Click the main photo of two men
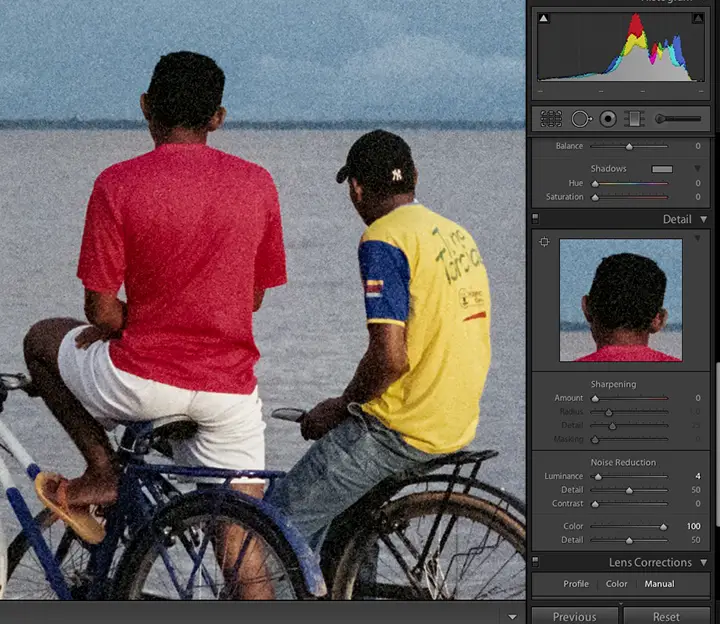The width and height of the screenshot is (720, 624). [x=263, y=300]
